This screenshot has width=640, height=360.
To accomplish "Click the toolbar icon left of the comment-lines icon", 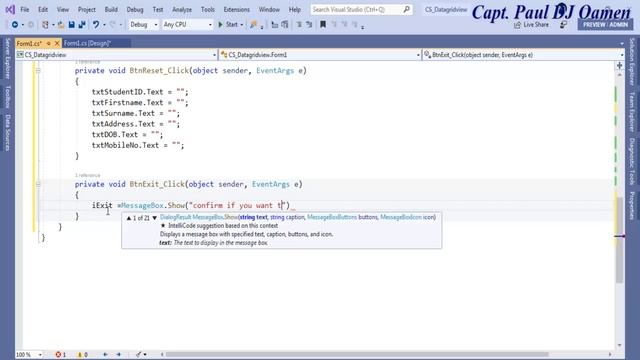I will [285, 25].
